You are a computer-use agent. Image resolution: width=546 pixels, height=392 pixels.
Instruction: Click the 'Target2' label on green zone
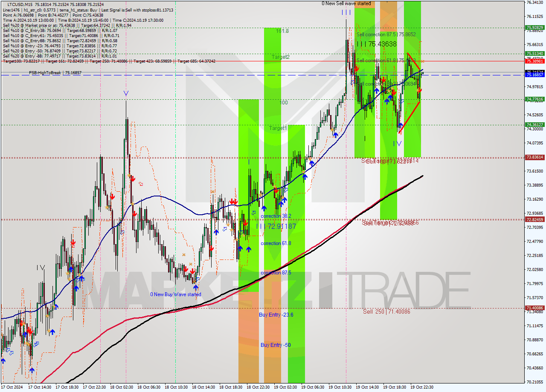pyautogui.click(x=281, y=57)
